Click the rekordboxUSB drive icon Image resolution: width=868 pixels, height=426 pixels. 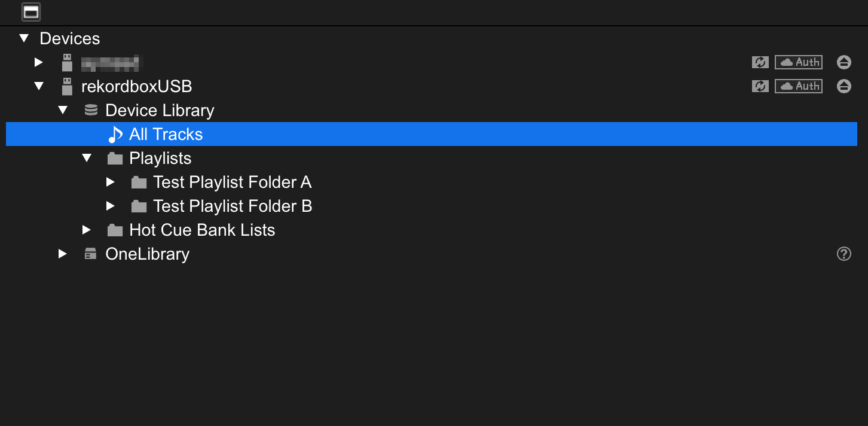[67, 86]
